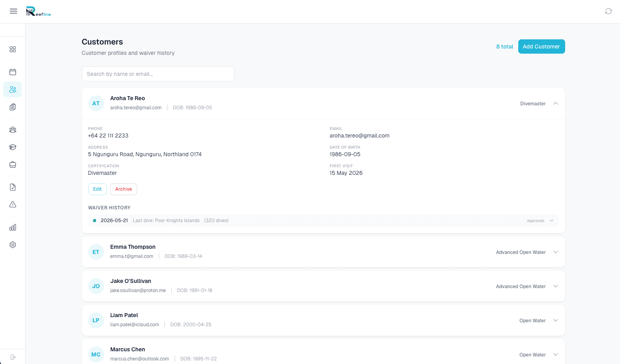
Task: Click emma.t@gmail.com email text
Action: (x=132, y=256)
